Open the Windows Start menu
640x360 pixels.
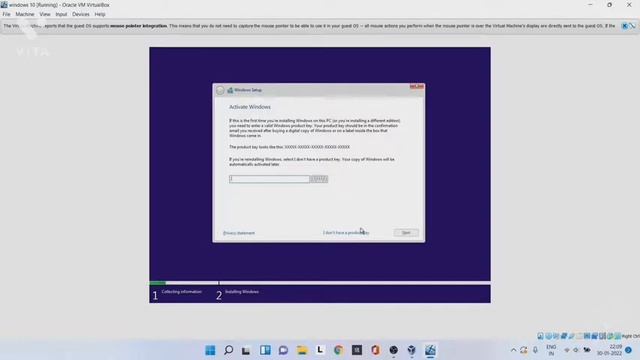click(x=210, y=350)
